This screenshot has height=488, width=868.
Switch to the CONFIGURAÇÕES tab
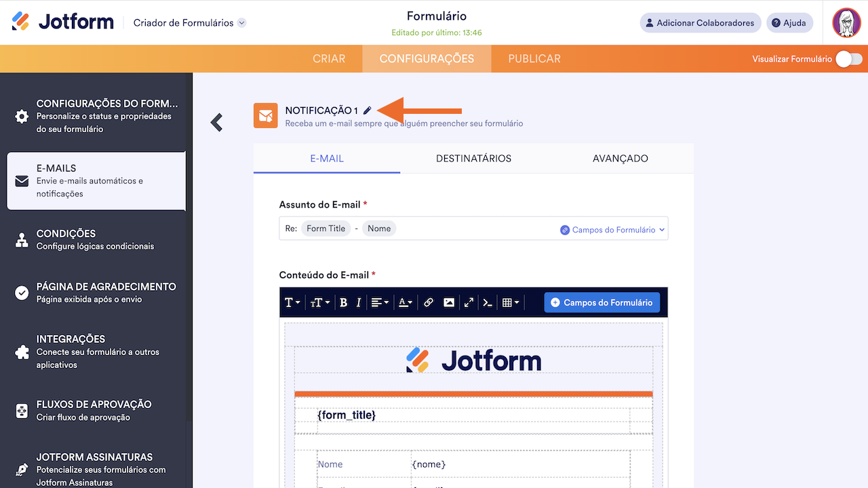point(427,59)
